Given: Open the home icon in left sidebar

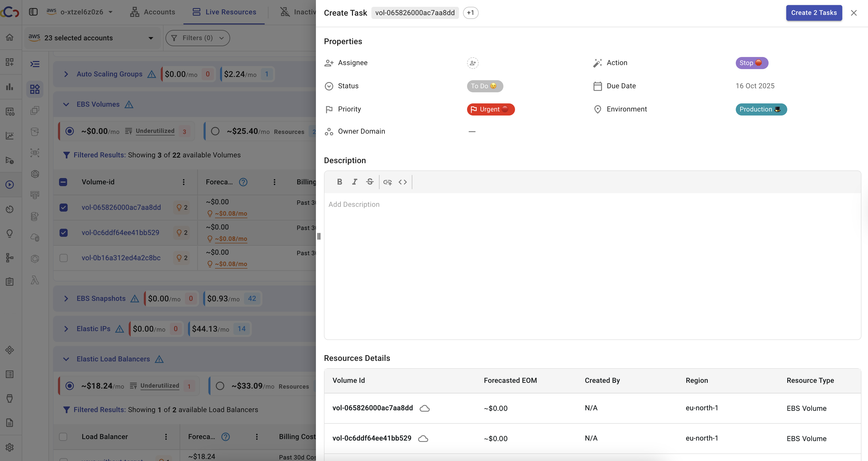Looking at the screenshot, I should [10, 37].
